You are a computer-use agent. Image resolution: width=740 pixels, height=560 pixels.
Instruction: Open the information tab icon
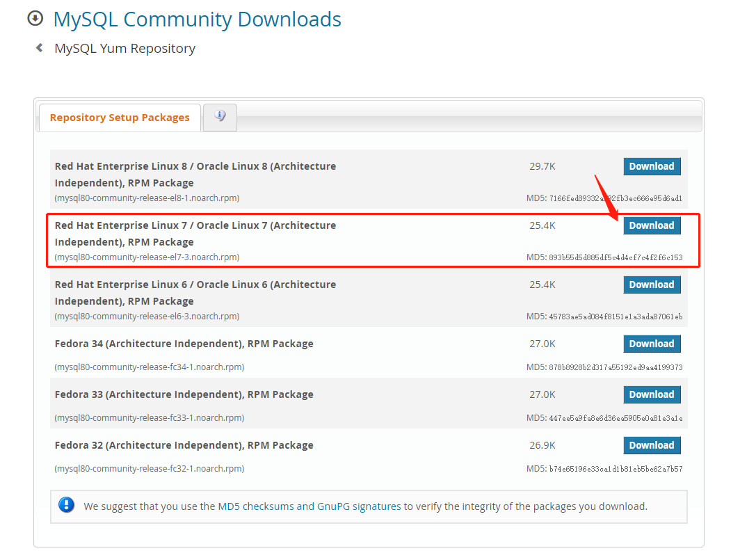(220, 116)
